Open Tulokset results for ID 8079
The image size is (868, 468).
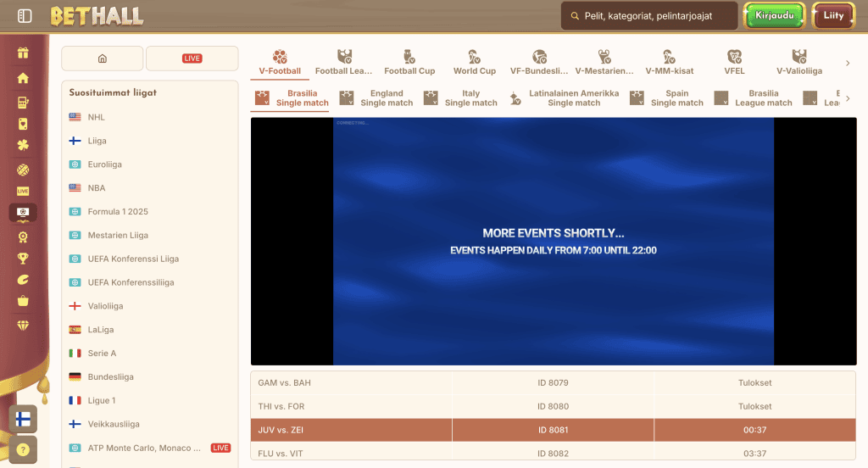click(754, 382)
